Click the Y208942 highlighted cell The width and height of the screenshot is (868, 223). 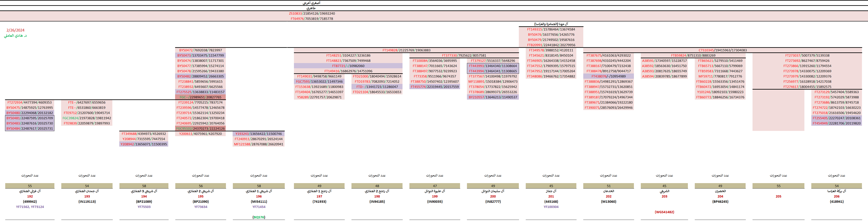[144, 144]
